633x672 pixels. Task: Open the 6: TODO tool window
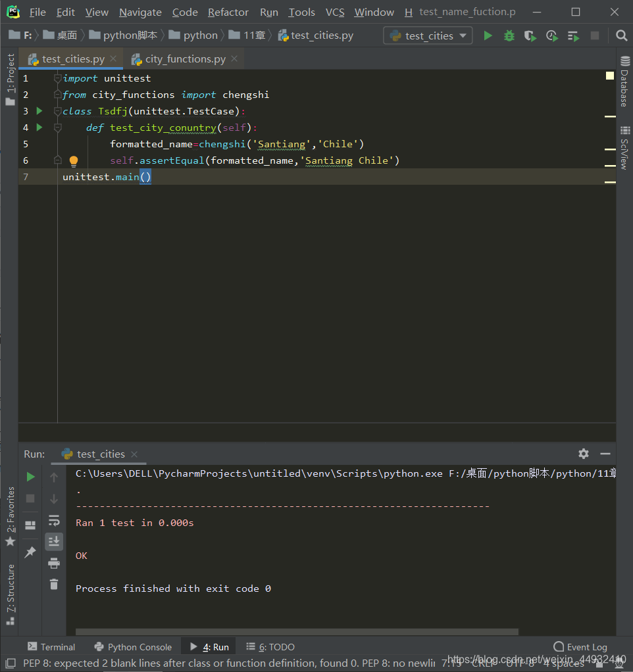(x=270, y=647)
